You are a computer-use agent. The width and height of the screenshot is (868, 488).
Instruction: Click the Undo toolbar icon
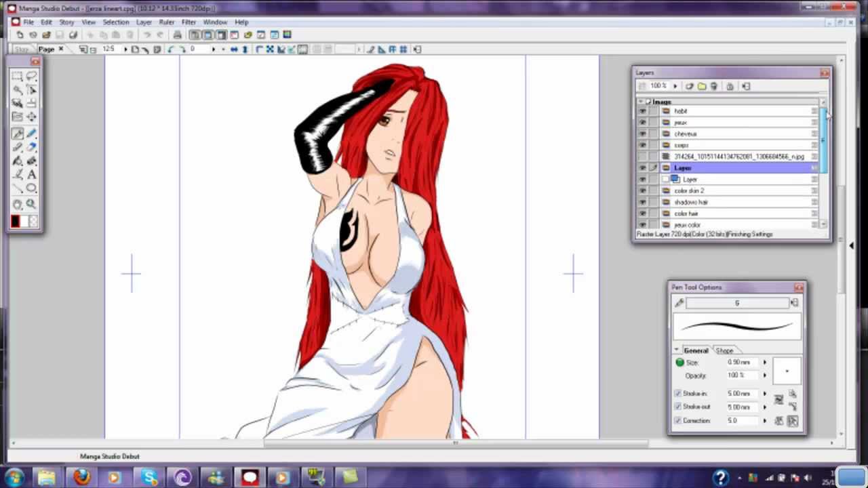click(x=147, y=35)
